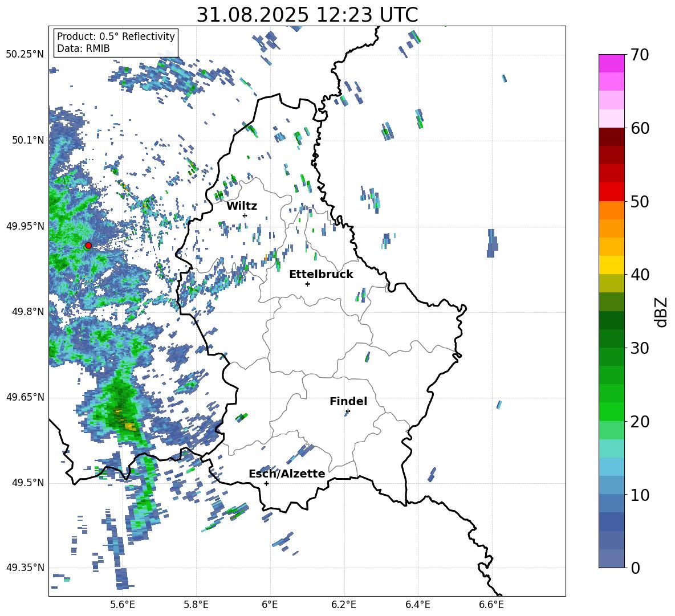Click the 49.35°N latitude label
The width and height of the screenshot is (675, 616).
coord(25,568)
